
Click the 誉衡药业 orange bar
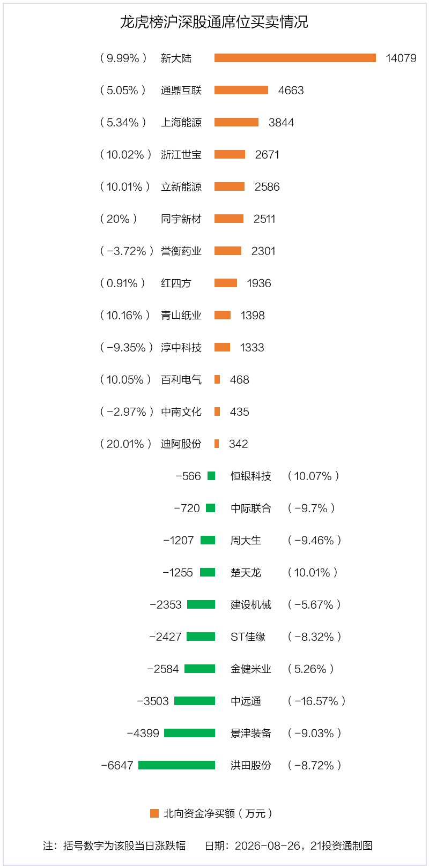[228, 251]
